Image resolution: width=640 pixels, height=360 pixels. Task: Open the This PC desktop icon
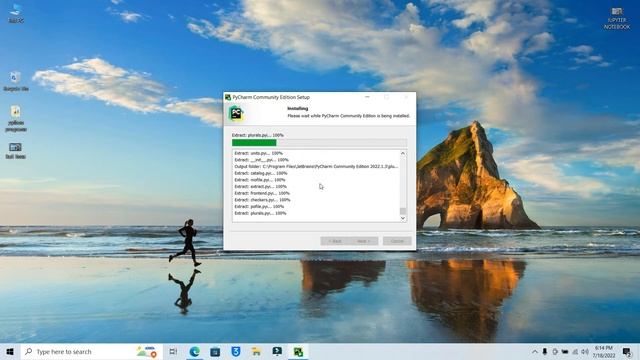coord(16,13)
